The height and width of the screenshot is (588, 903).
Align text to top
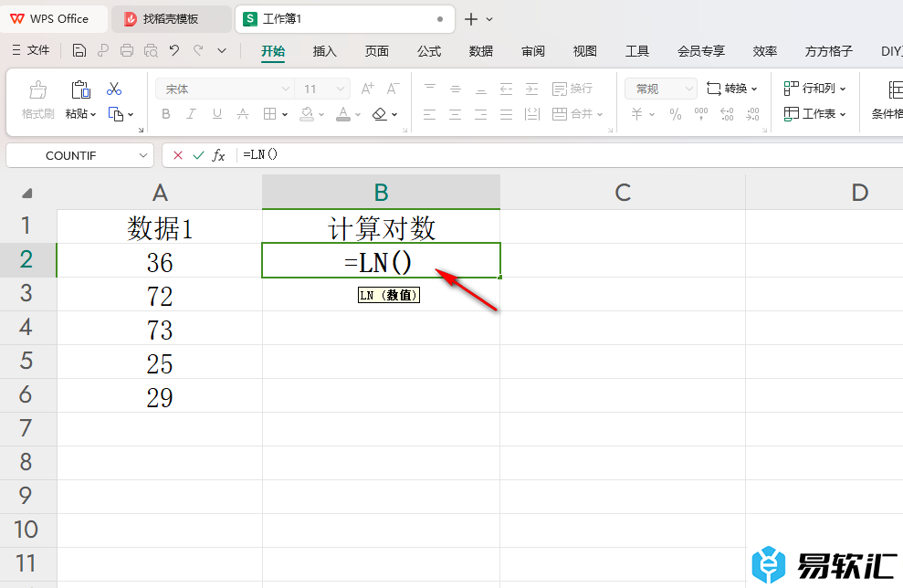pyautogui.click(x=430, y=89)
